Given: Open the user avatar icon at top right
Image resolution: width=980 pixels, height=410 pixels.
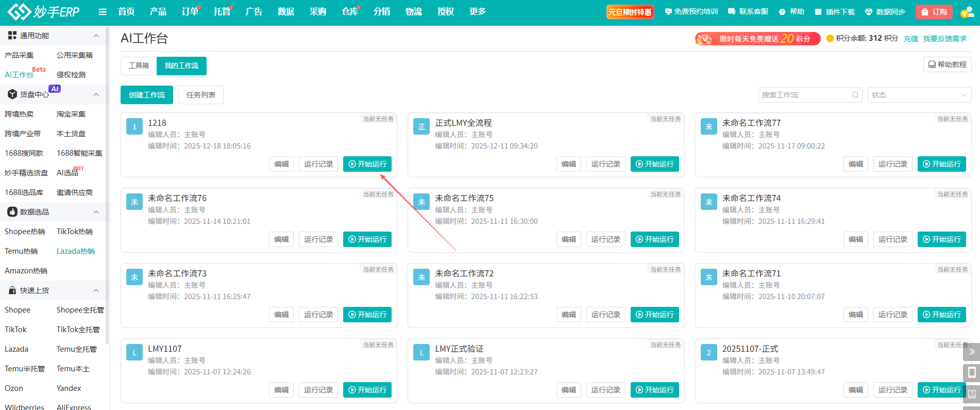Looking at the screenshot, I should [967, 12].
